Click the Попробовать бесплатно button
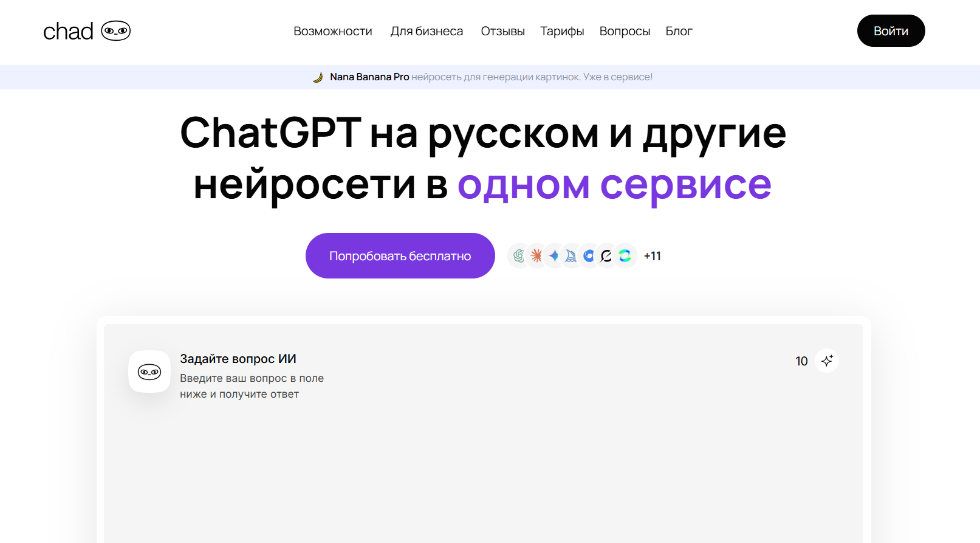The height and width of the screenshot is (543, 980). click(x=400, y=256)
